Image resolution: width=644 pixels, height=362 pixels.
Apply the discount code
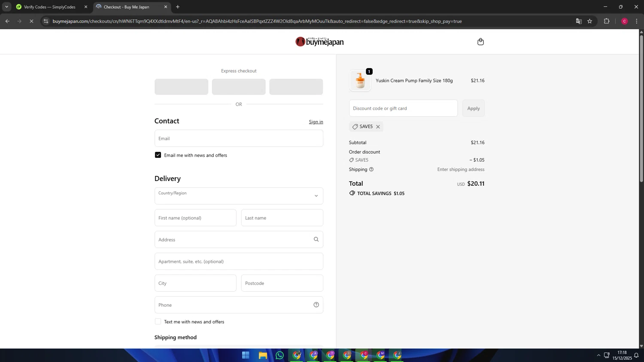click(474, 108)
